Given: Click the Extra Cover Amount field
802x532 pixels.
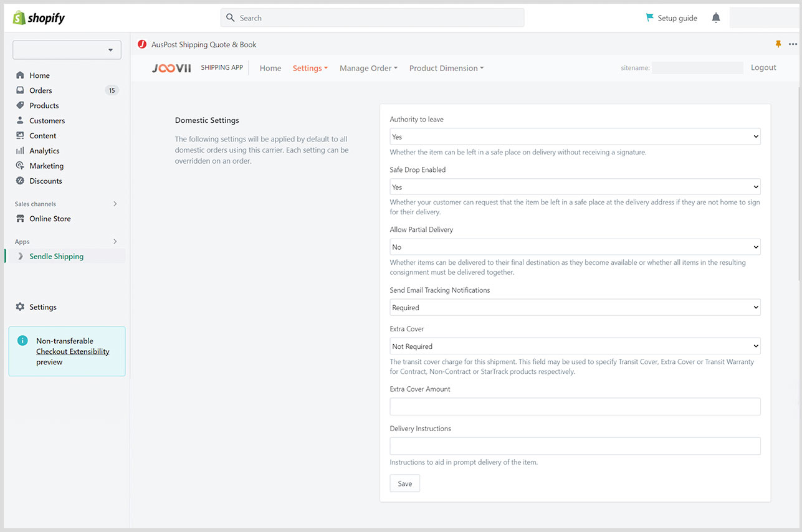Looking at the screenshot, I should pos(575,407).
